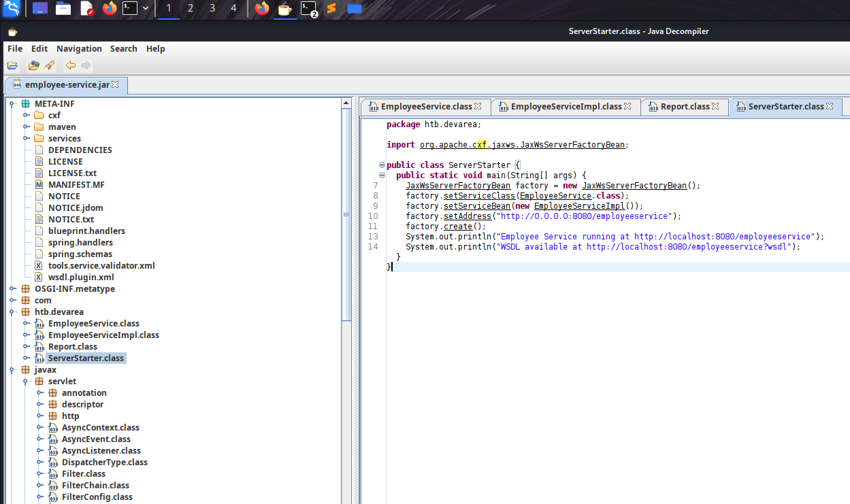Open the Navigation menu
The image size is (850, 504).
(x=79, y=49)
